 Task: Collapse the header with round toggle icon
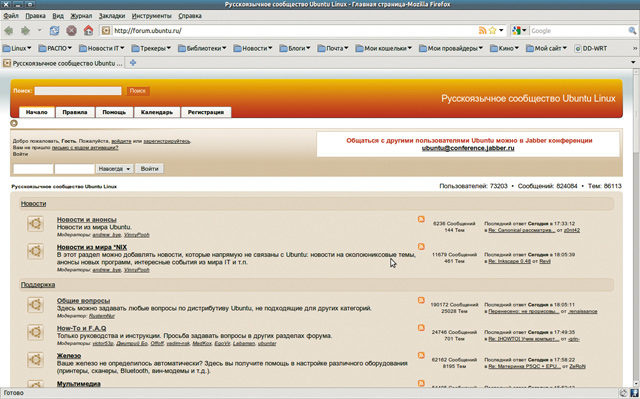click(x=14, y=123)
